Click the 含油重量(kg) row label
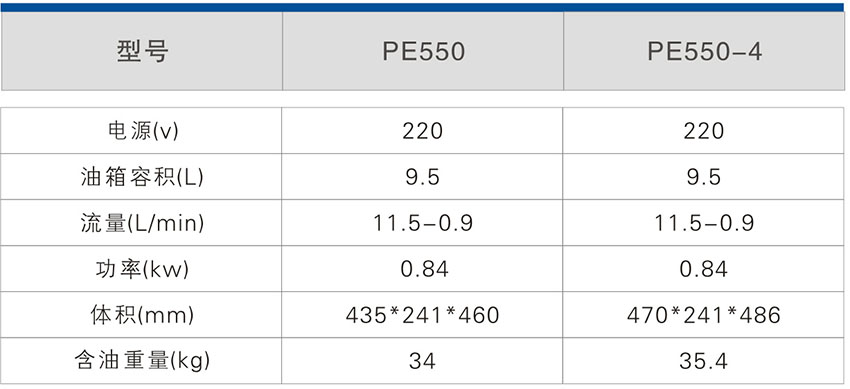This screenshot has height=389, width=850. coord(142,361)
